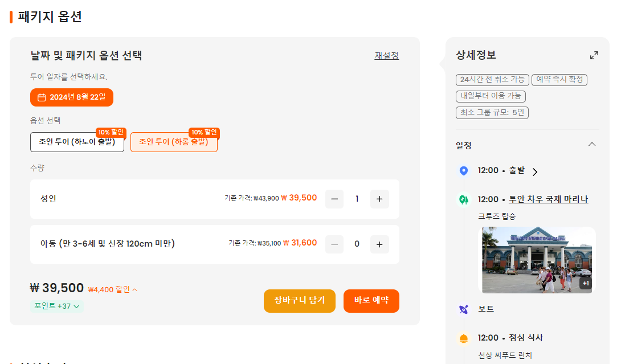
Task: Click the blue location pin icon
Action: 464,171
